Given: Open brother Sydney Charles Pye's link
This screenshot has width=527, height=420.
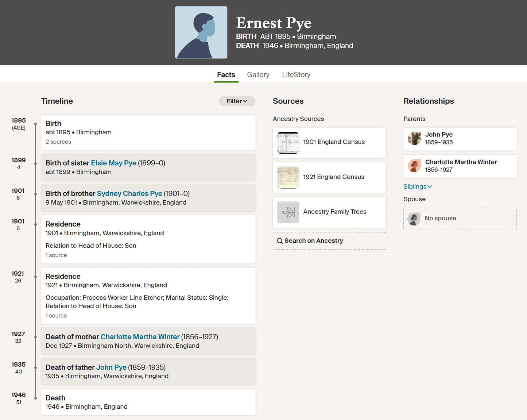Looking at the screenshot, I should (x=129, y=194).
